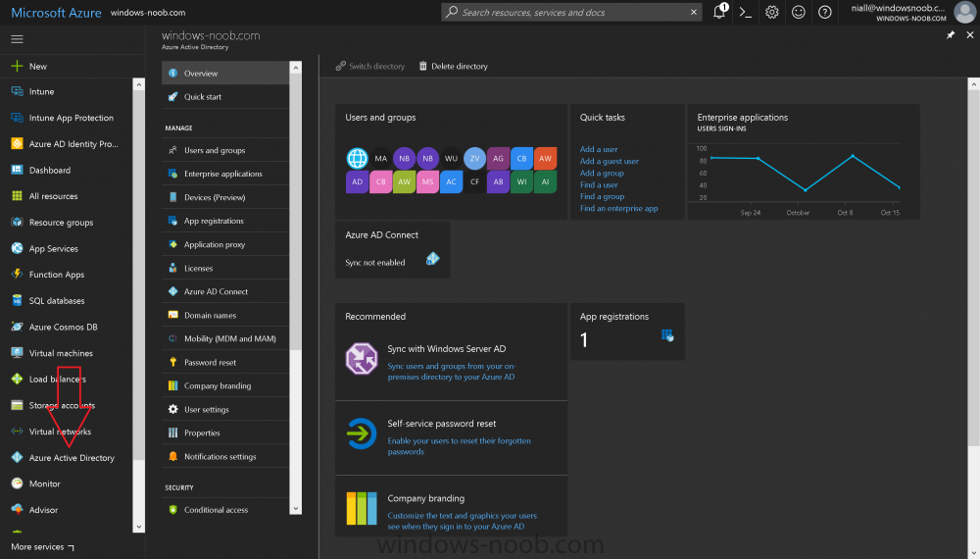The height and width of the screenshot is (559, 980).
Task: Expand More services at sidebar bottom
Action: click(42, 547)
